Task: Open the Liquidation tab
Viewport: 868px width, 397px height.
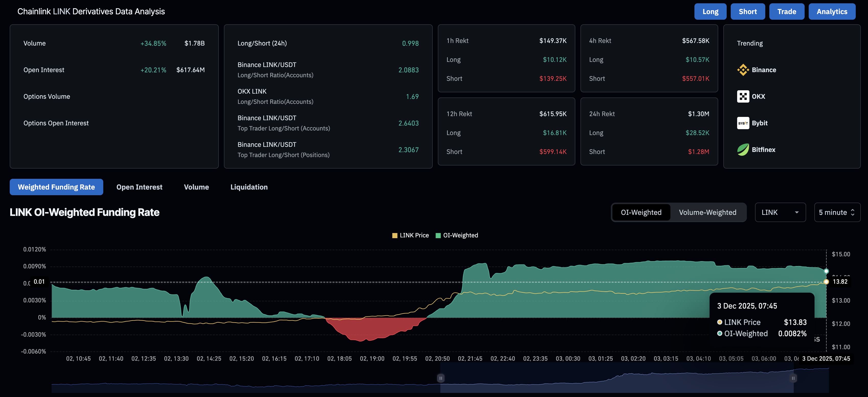Action: tap(249, 187)
